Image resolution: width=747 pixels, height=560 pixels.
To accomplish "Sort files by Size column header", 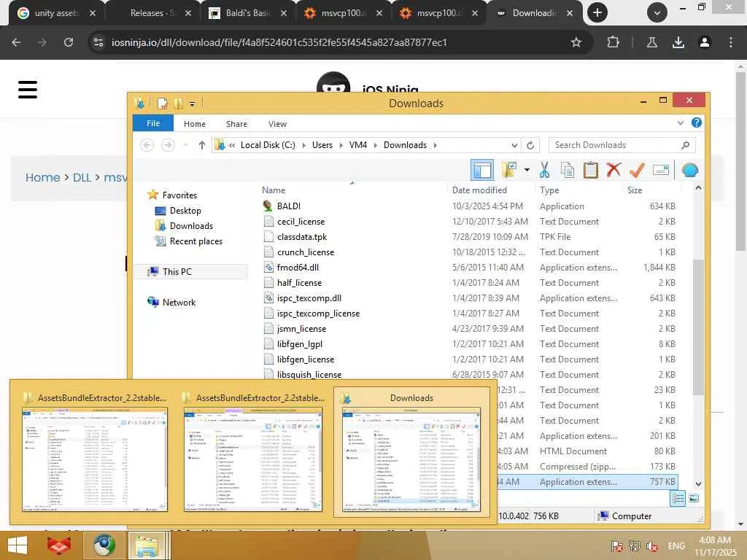I will pyautogui.click(x=635, y=190).
